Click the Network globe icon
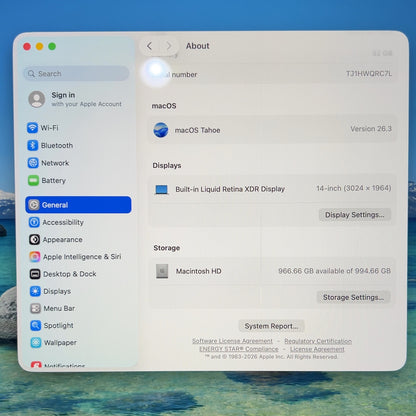416x416 pixels. pos(33,163)
